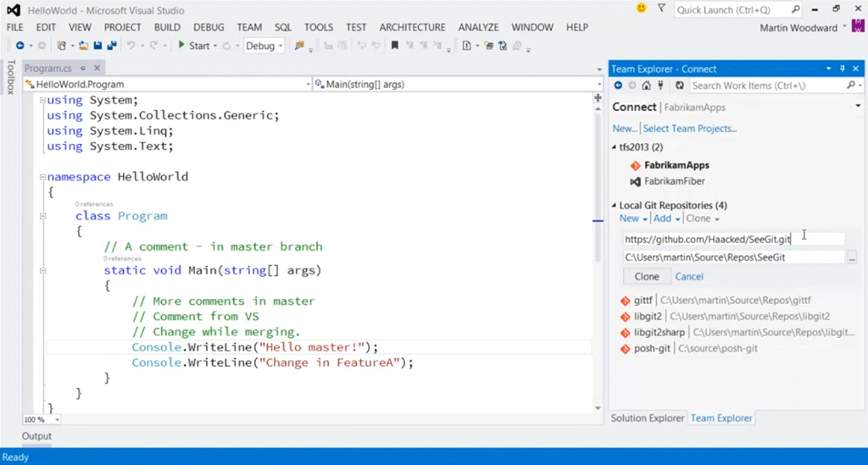Screen dimensions: 868x465
Task: Click the Connect to Team Projects plug icon
Action: [x=660, y=86]
